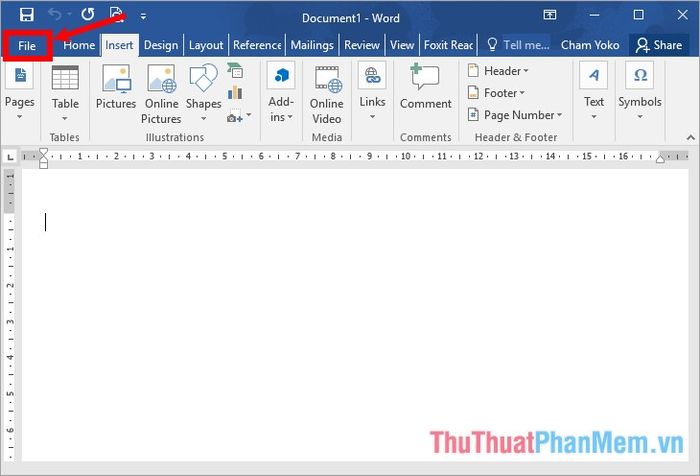The image size is (700, 476).
Task: Click the Undo arrow icon
Action: click(x=55, y=15)
